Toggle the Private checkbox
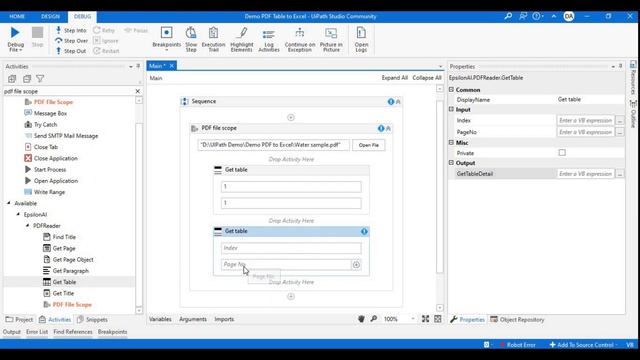Image resolution: width=640 pixels, height=360 pixels. pyautogui.click(x=562, y=153)
